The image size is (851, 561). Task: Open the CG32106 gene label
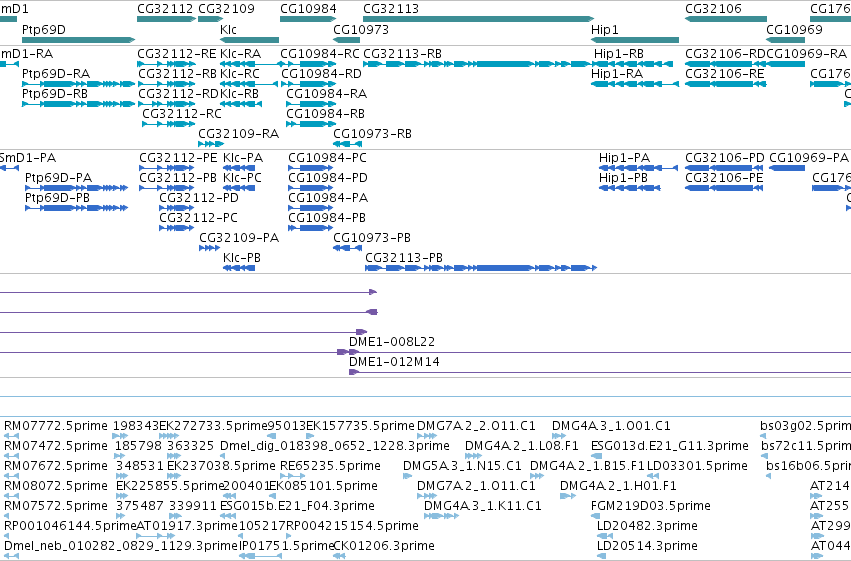click(713, 9)
